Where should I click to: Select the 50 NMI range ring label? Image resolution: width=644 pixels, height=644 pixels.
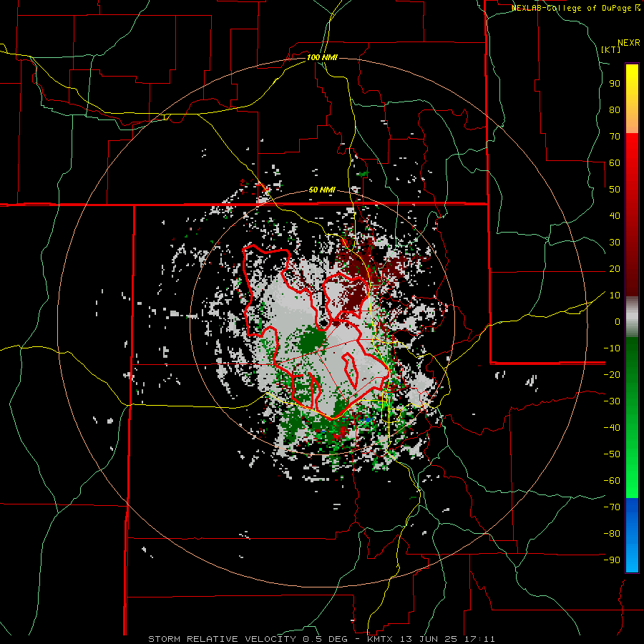(x=322, y=190)
